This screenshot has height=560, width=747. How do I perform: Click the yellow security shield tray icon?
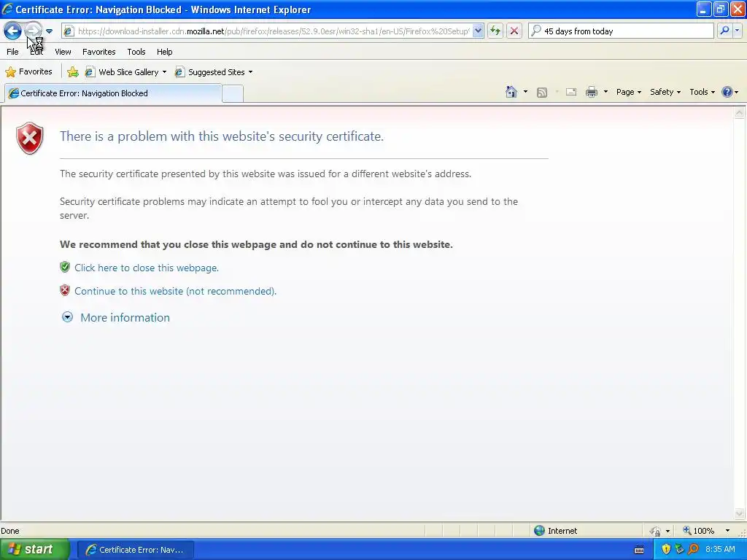click(666, 549)
